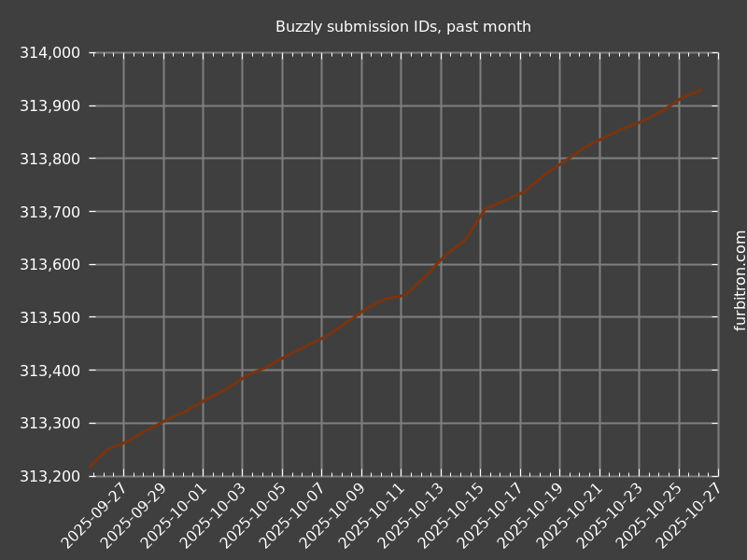Viewport: 747px width, 560px height.
Task: Select the 2025-10-01 date label
Action: (175, 516)
